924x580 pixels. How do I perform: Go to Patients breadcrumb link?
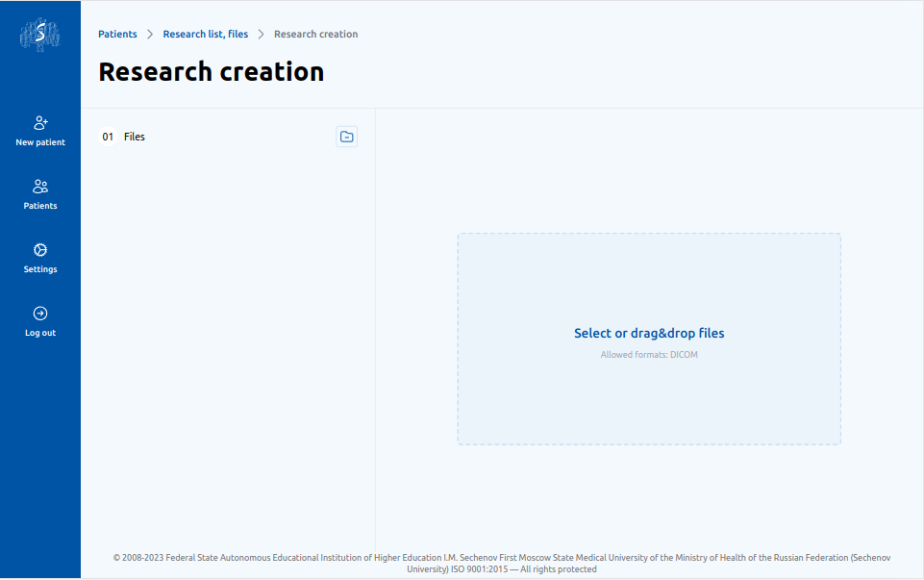click(x=117, y=35)
